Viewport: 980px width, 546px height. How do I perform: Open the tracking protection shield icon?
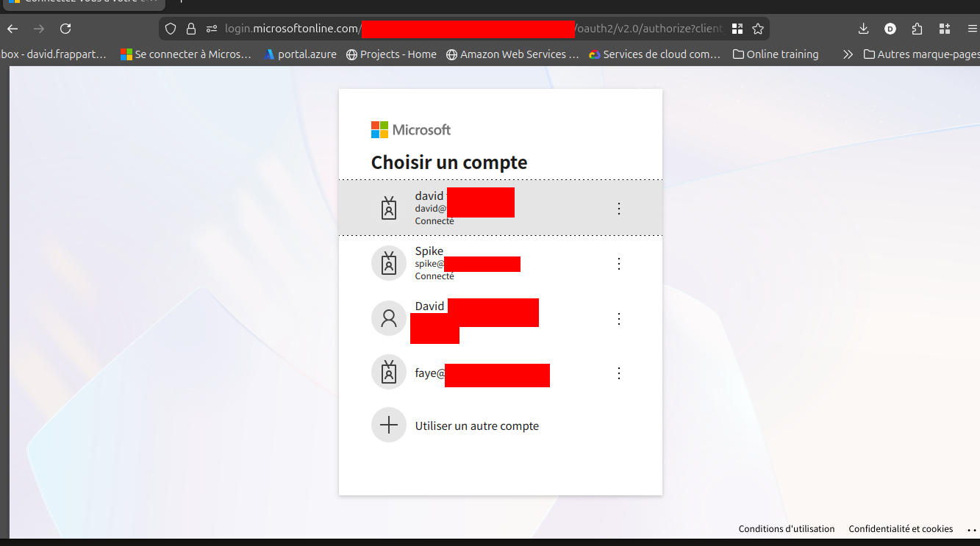tap(171, 29)
